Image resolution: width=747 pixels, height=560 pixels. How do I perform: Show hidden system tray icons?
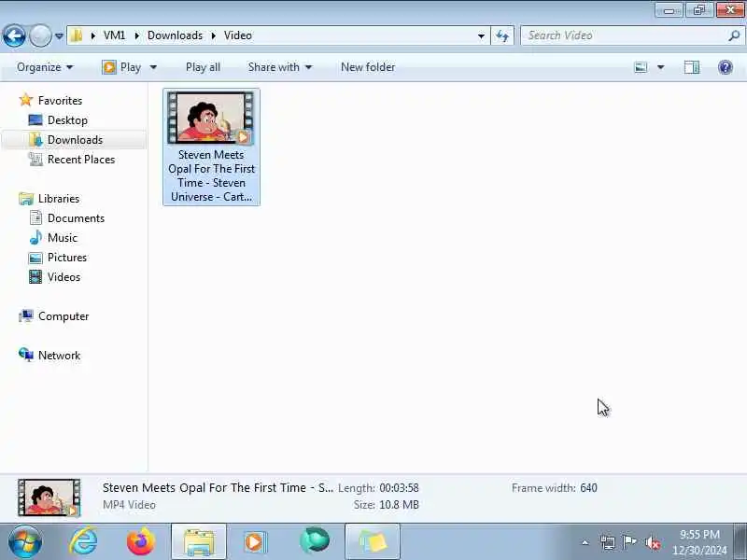click(x=585, y=542)
